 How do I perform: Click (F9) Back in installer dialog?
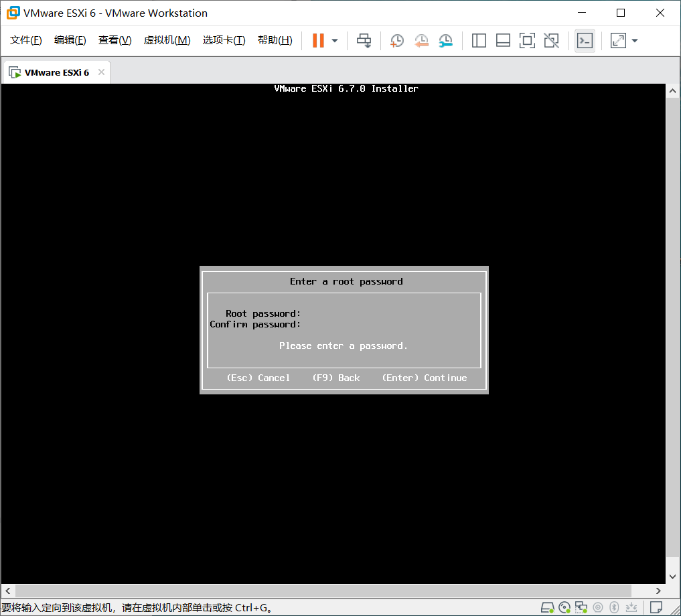(x=335, y=378)
